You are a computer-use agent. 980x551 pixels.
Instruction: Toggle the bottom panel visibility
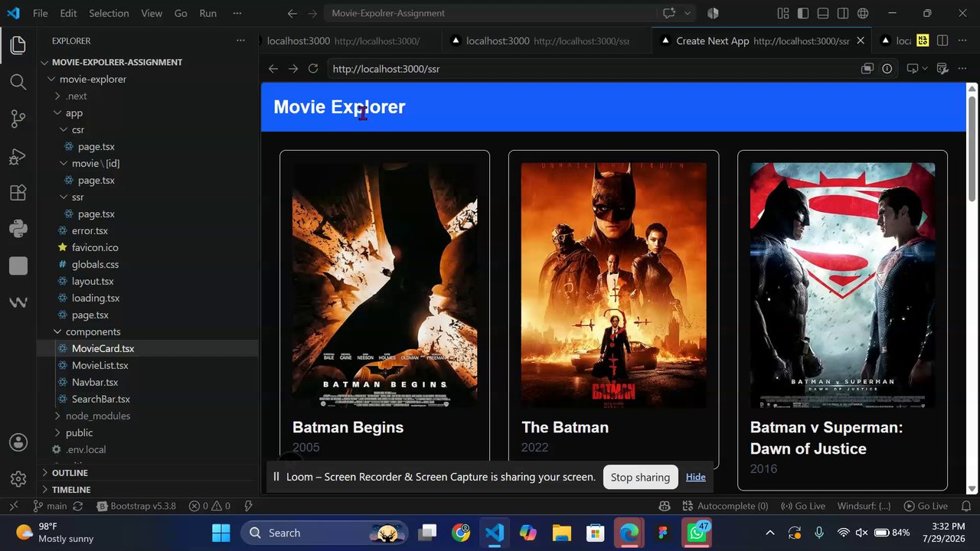[x=823, y=13]
